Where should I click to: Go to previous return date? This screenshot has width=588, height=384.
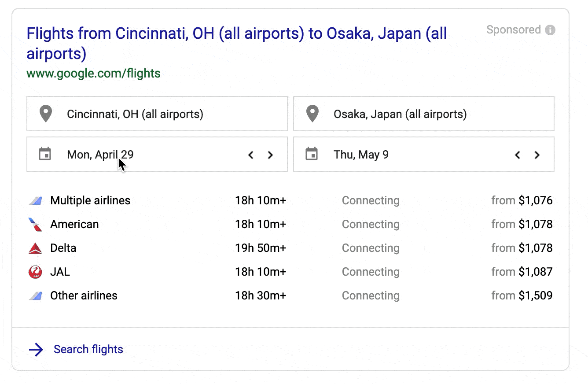(518, 155)
